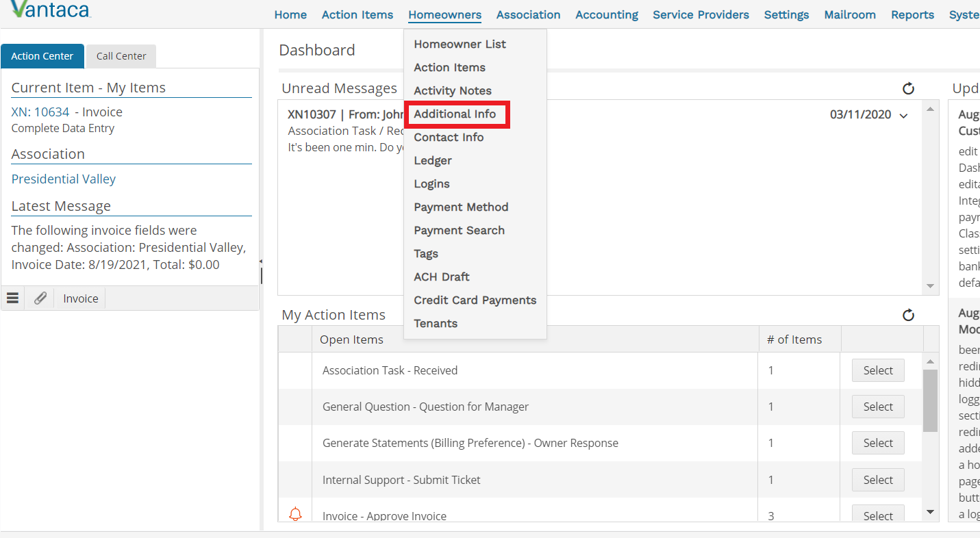980x538 pixels.
Task: Switch to the Call Center tab
Action: 121,56
